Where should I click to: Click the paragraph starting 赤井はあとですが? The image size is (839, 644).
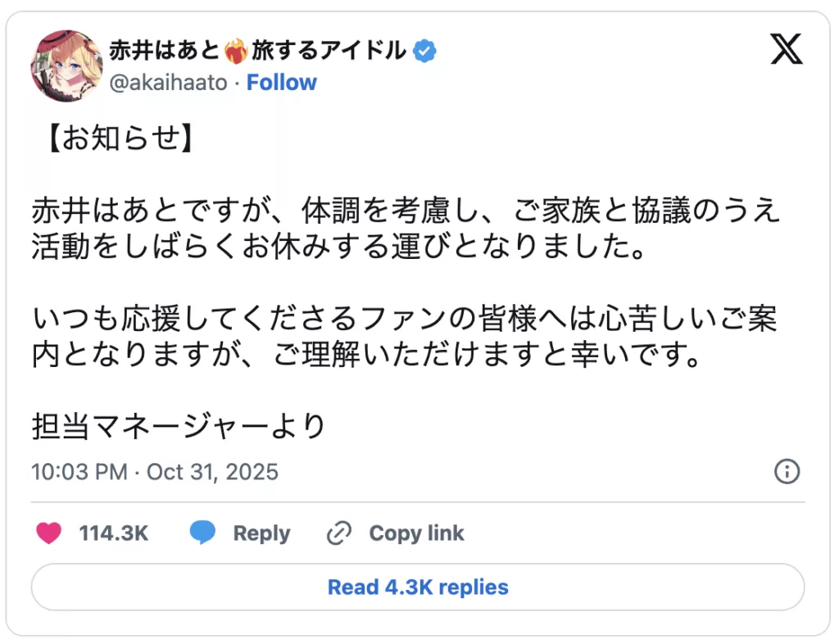click(406, 228)
